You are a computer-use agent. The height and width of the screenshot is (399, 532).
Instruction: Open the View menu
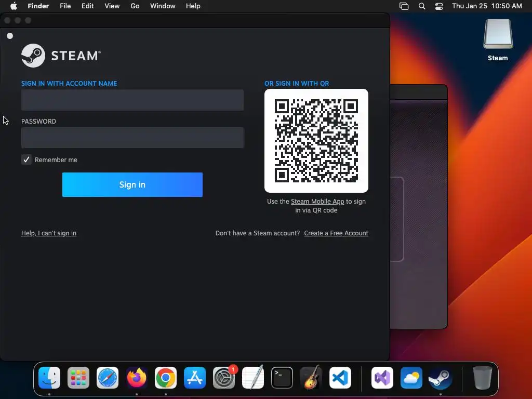click(x=112, y=6)
